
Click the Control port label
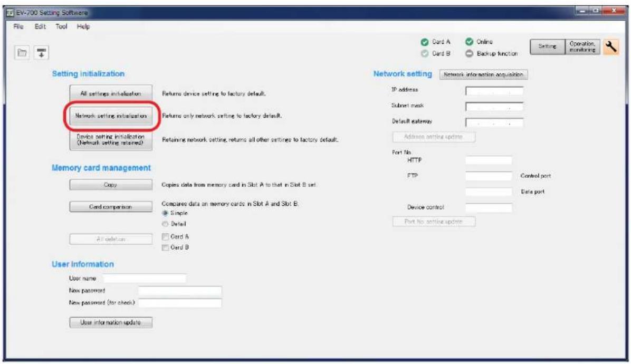[x=536, y=176]
